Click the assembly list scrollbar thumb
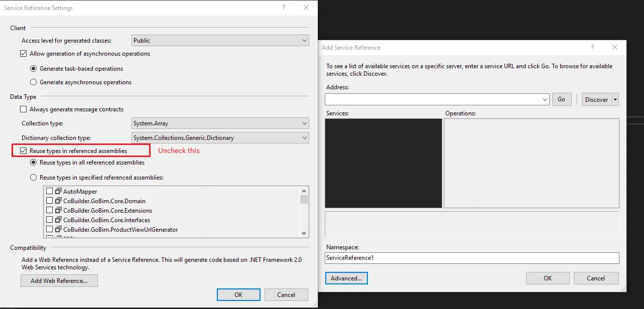This screenshot has width=644, height=309. tap(304, 200)
